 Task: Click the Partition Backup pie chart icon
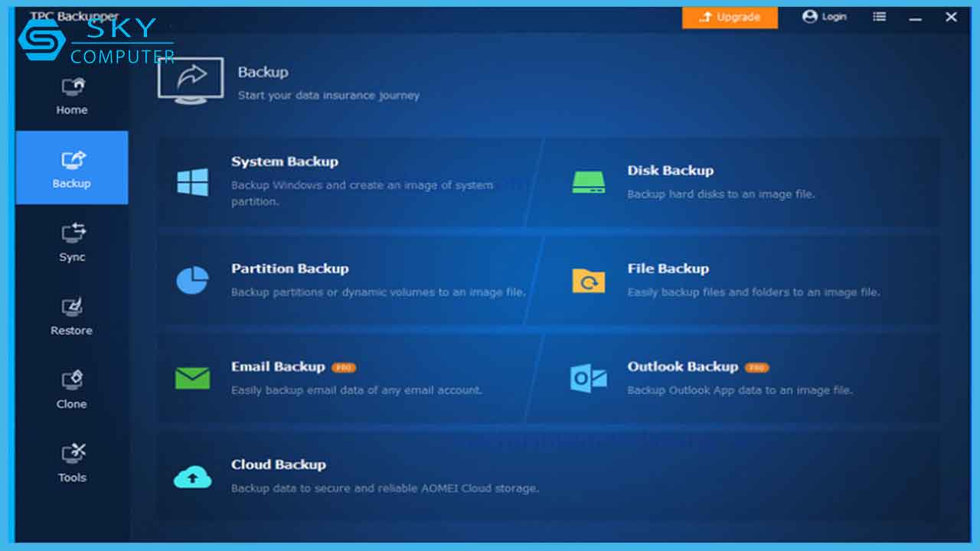[x=192, y=280]
